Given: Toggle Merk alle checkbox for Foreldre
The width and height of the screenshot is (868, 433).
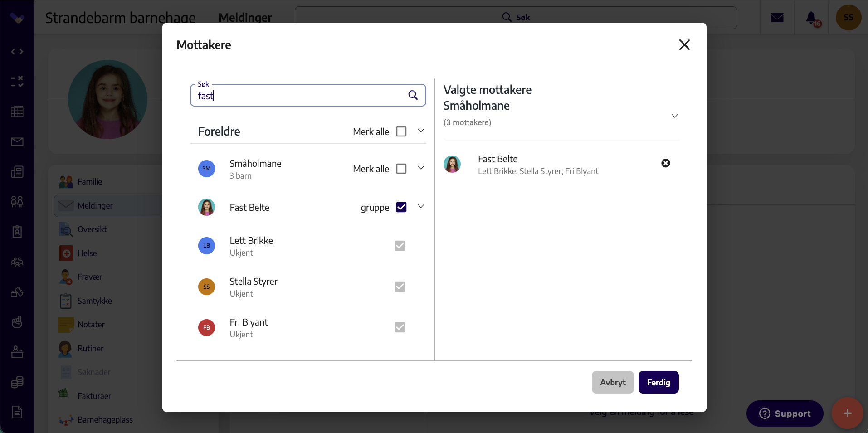Looking at the screenshot, I should [401, 131].
